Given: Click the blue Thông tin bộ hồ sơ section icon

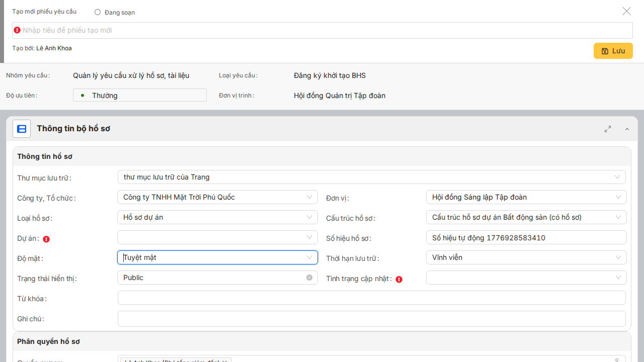Looking at the screenshot, I should [22, 129].
